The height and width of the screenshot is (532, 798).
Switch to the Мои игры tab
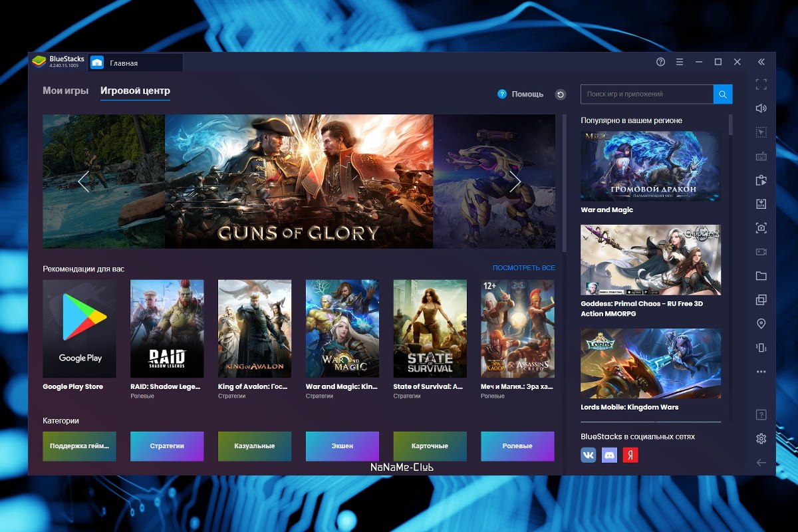[x=65, y=91]
